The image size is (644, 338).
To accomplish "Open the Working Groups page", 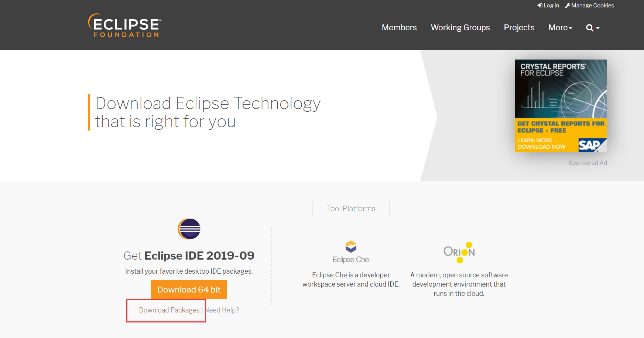I will (x=460, y=27).
